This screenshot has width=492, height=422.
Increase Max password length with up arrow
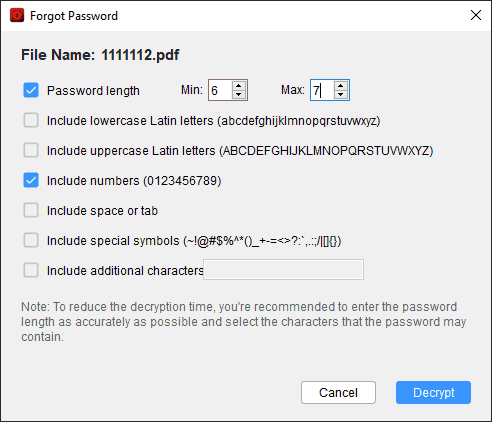341,86
